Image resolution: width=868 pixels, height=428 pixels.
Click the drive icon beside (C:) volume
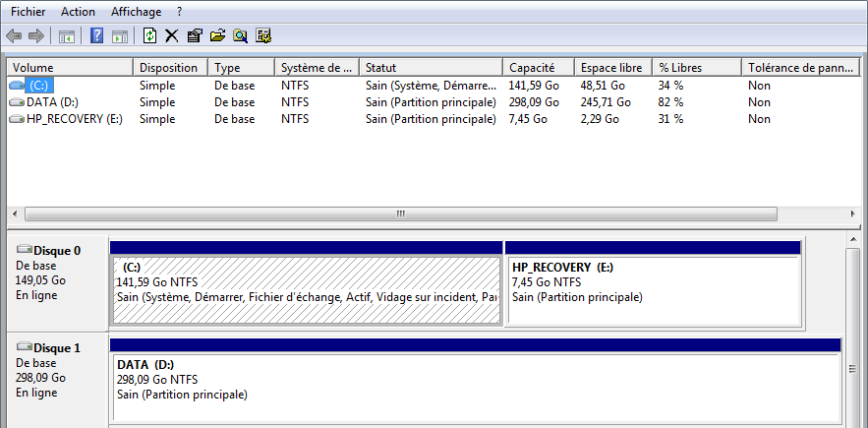pyautogui.click(x=17, y=86)
